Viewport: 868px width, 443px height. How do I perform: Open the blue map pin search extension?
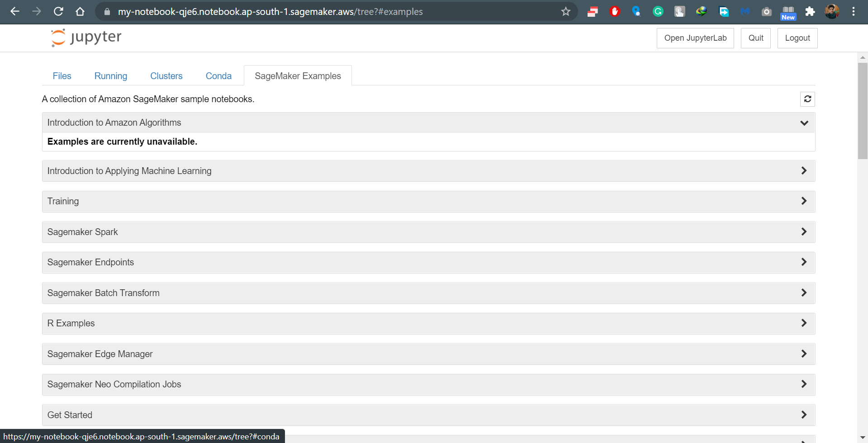pos(636,12)
